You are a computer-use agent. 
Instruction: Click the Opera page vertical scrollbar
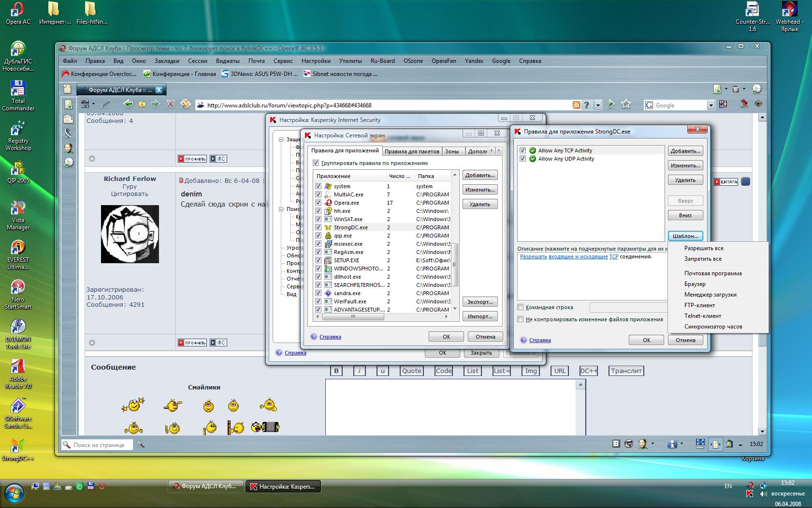(x=762, y=274)
